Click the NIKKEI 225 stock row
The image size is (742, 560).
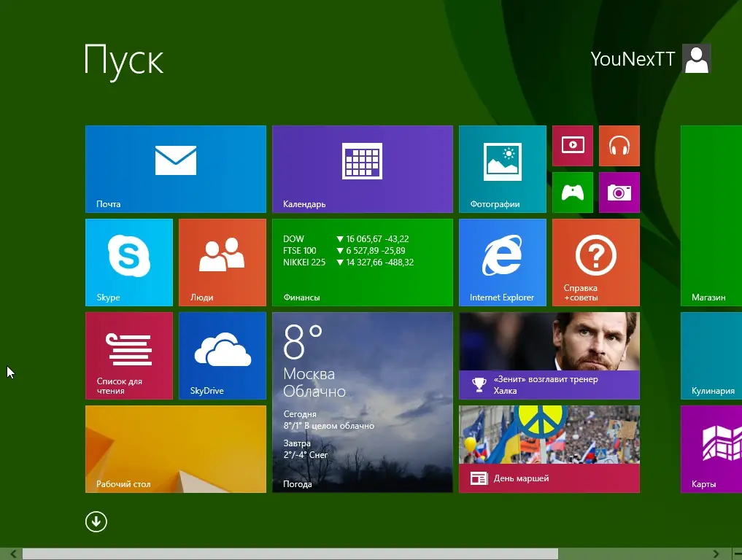pos(348,262)
